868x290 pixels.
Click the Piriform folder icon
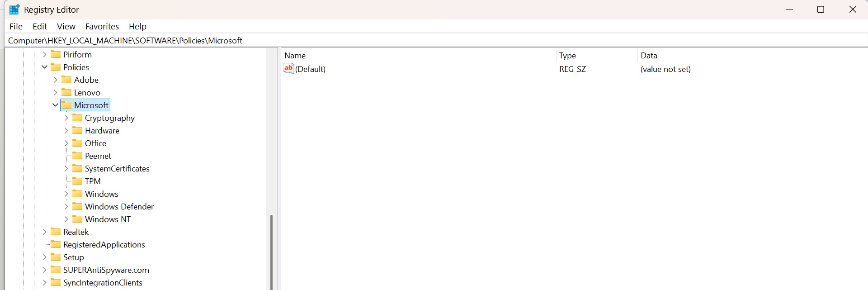(x=56, y=54)
